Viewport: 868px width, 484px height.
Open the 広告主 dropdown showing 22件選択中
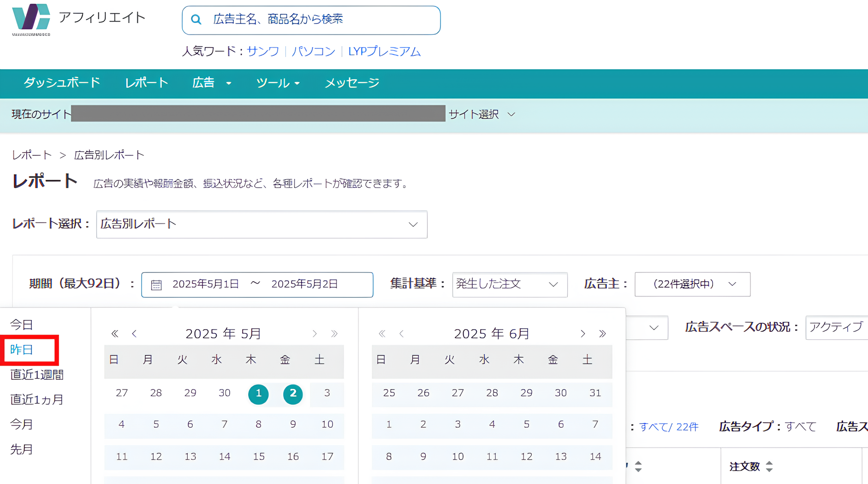point(692,284)
